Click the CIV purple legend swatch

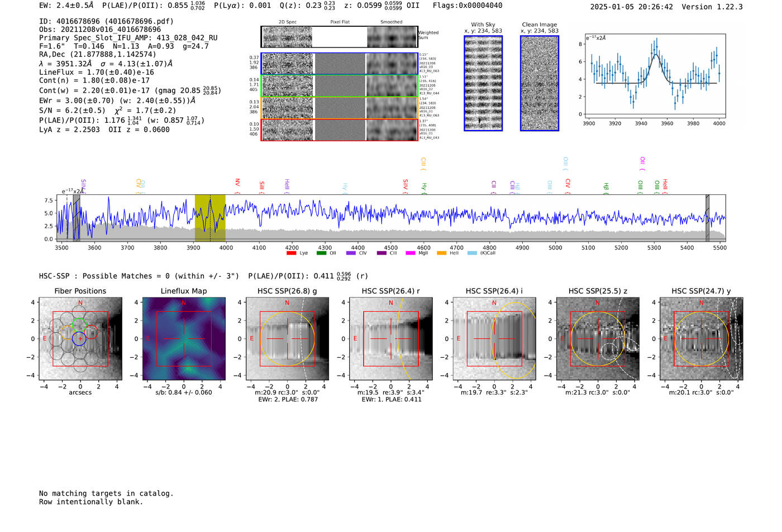351,253
